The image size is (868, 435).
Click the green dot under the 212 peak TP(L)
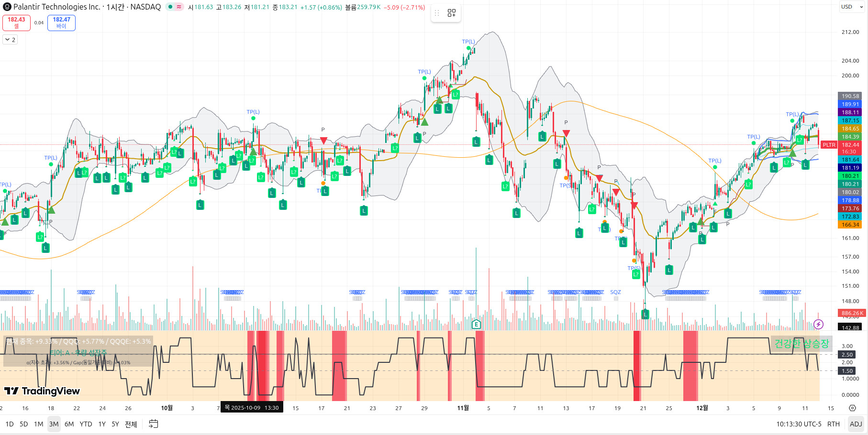[x=468, y=48]
